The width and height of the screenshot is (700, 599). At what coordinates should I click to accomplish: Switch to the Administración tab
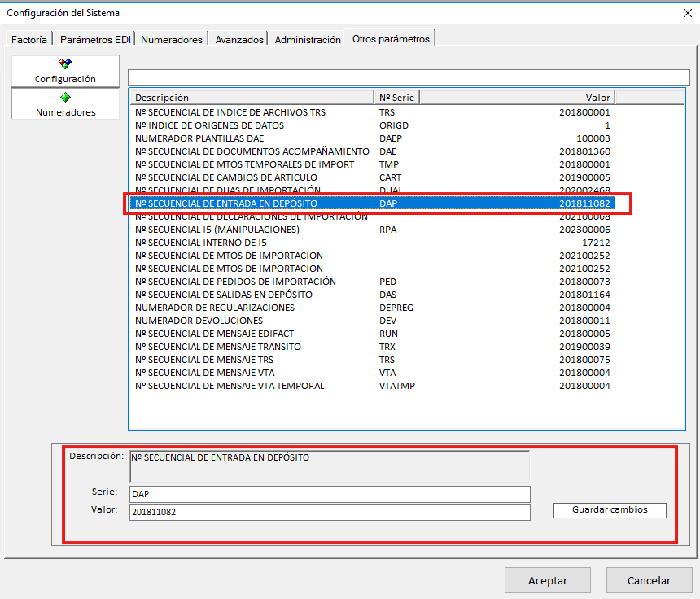[307, 39]
